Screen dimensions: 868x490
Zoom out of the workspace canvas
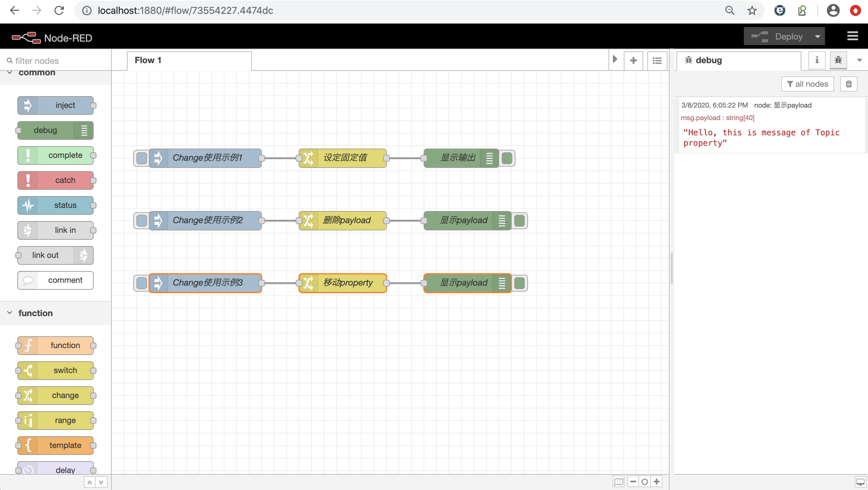click(633, 482)
